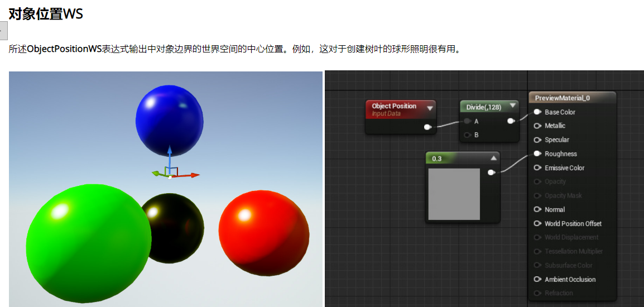Click the Divide node output pin
Viewport: 644px width, 307px height.
[x=511, y=121]
